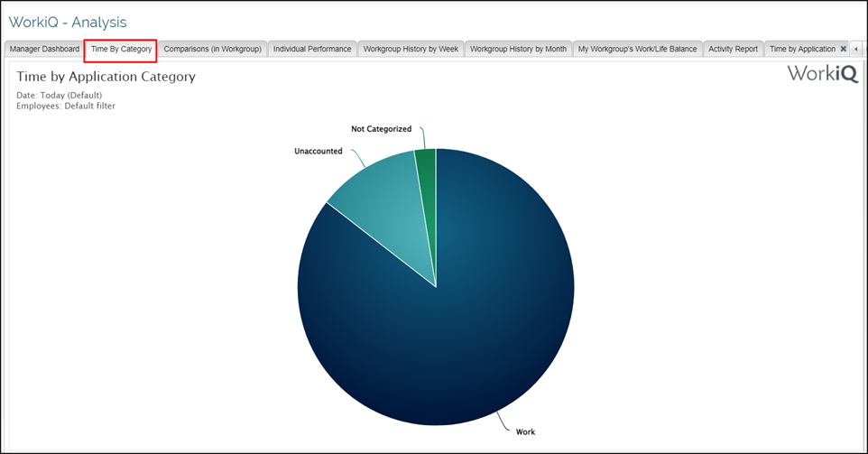
Task: Click the 'Date: Today (Default)' text
Action: pos(60,96)
